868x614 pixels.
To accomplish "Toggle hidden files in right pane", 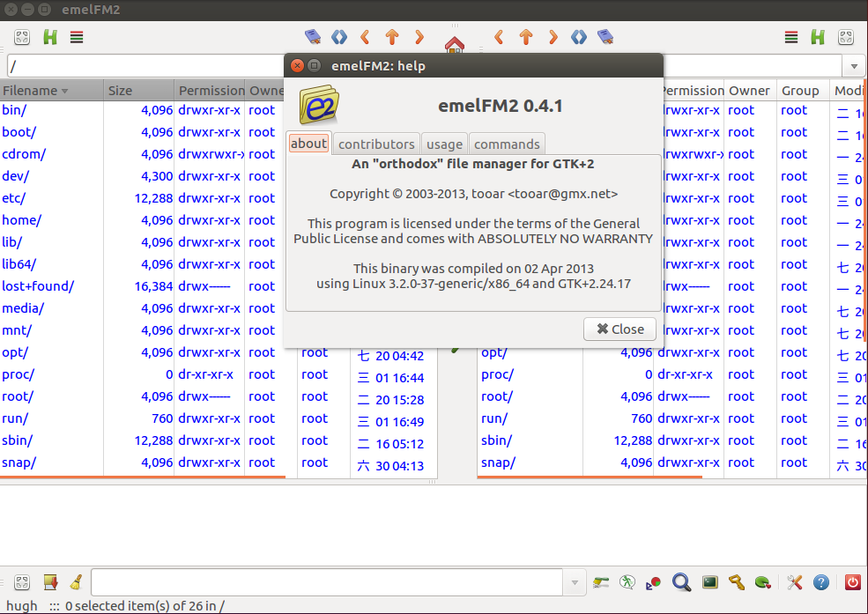I will pos(818,37).
